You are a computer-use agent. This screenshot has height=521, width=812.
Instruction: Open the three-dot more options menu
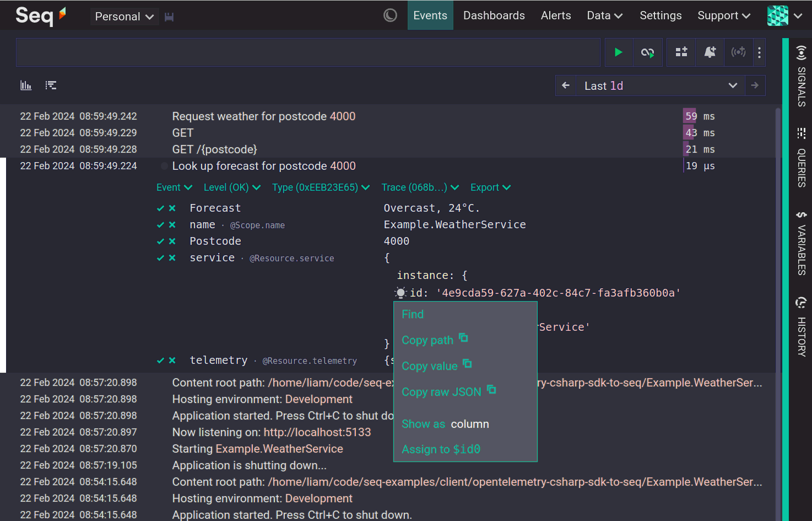759,52
